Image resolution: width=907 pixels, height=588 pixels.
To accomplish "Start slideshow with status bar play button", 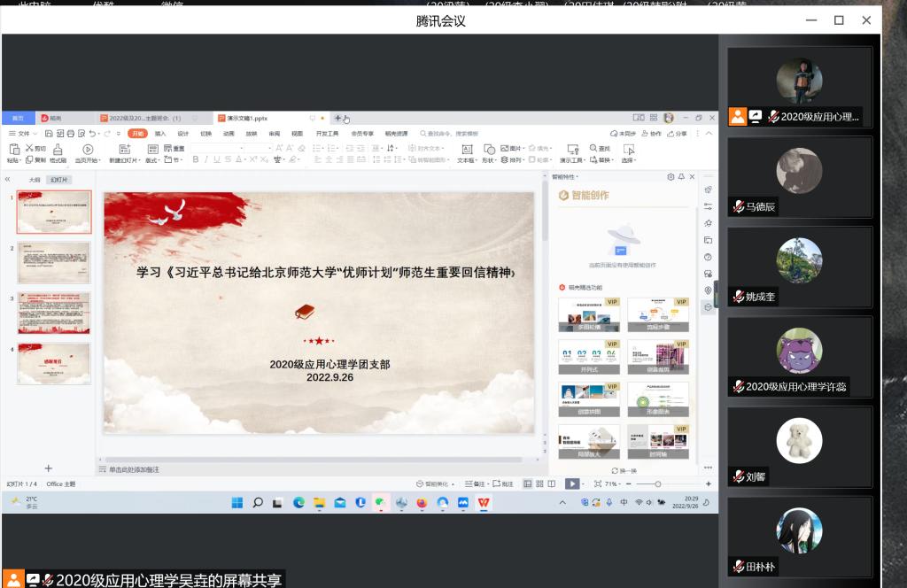I will coord(571,484).
